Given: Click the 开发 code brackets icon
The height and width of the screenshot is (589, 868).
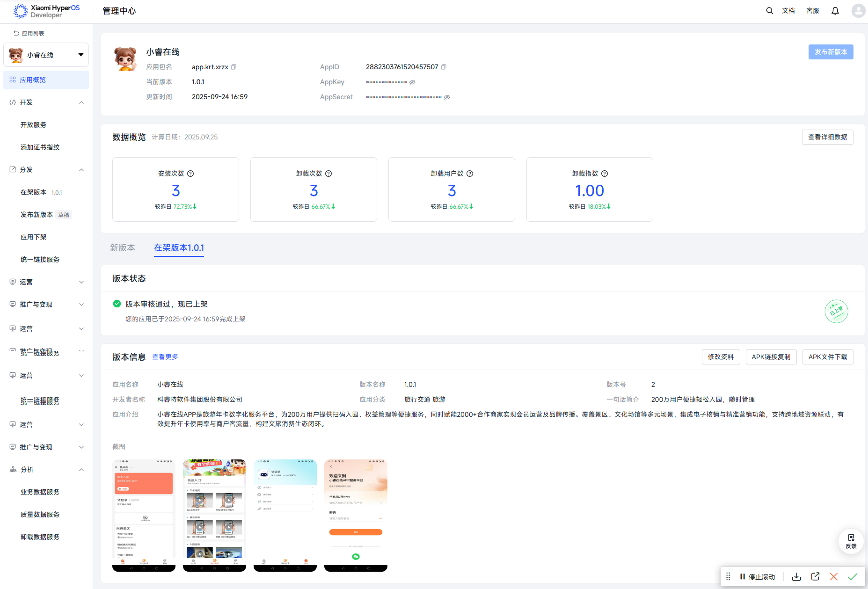Looking at the screenshot, I should coord(13,102).
